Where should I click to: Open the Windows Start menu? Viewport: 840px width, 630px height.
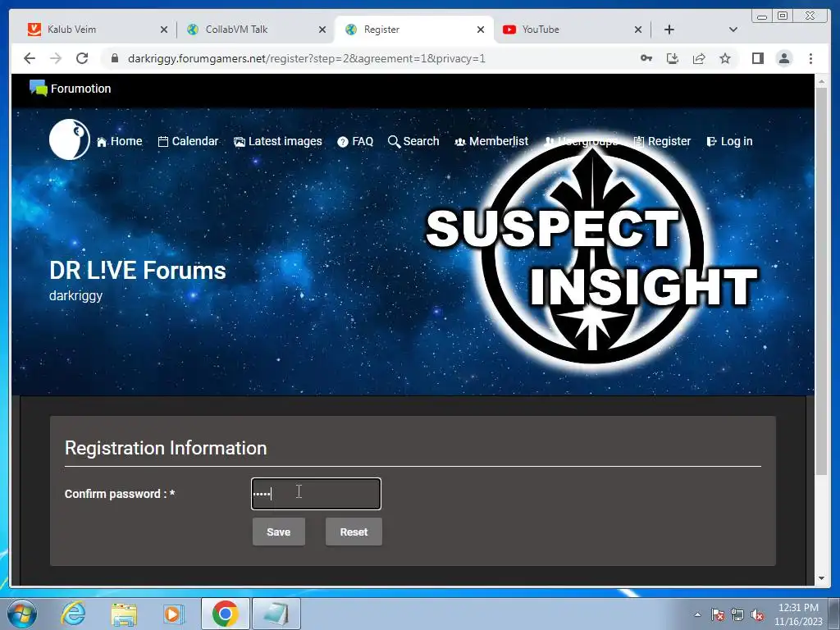(x=22, y=614)
